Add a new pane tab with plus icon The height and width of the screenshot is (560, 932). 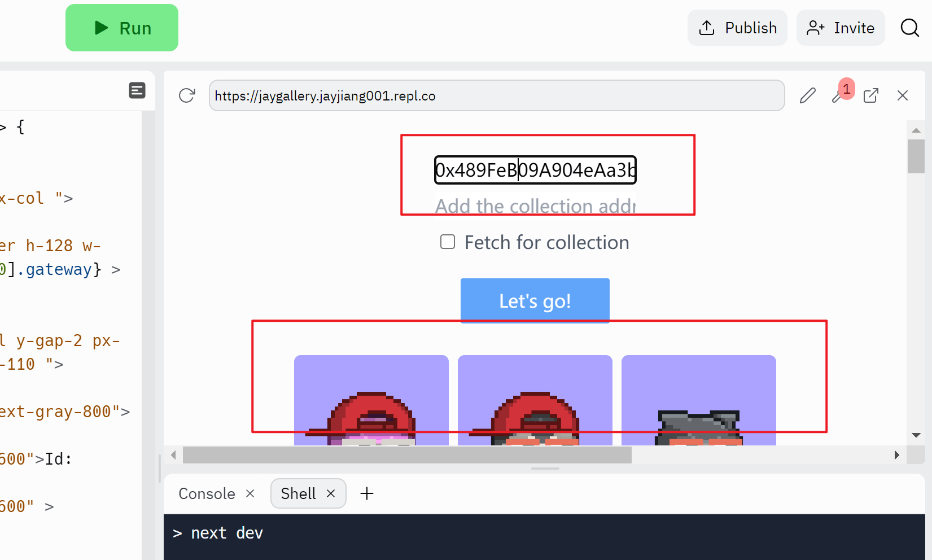pos(367,493)
